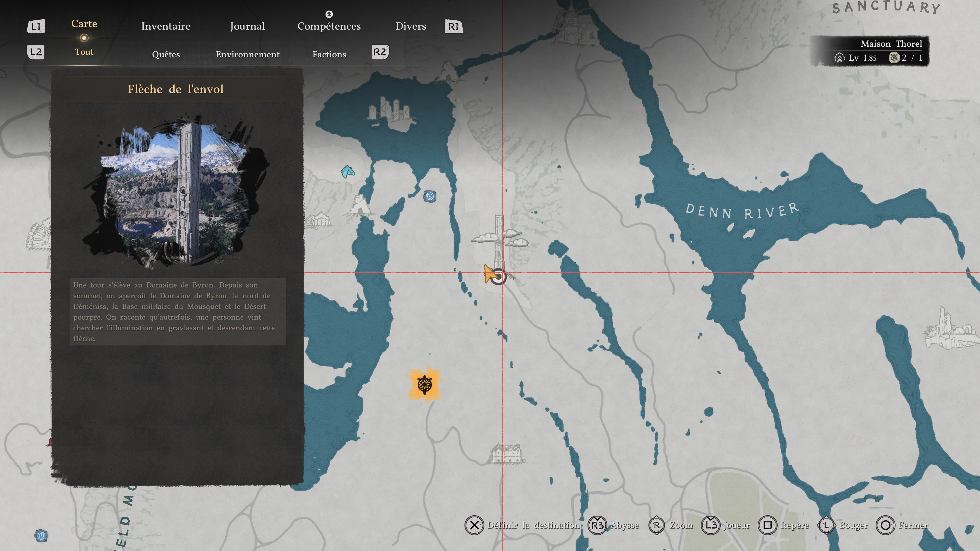This screenshot has height=551, width=980.
Task: Click the R1 shoulder button icon
Action: point(454,26)
